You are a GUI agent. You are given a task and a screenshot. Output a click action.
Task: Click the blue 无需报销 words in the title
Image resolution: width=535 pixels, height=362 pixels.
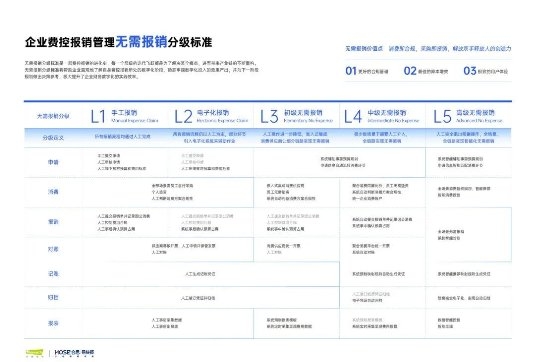point(141,42)
